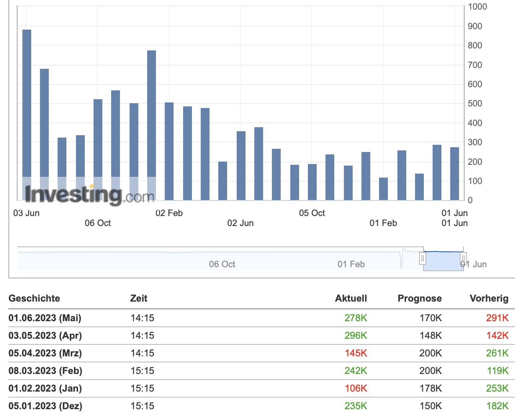Screen dimensions: 515x420
Task: Click the highlighted blue range selection area
Action: pyautogui.click(x=443, y=261)
